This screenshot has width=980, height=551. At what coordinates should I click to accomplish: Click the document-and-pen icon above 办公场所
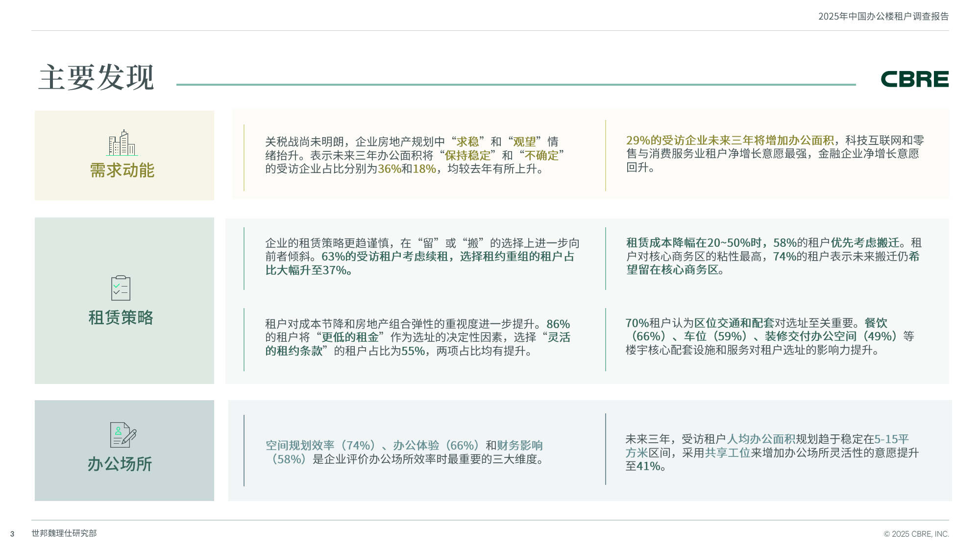(x=123, y=434)
